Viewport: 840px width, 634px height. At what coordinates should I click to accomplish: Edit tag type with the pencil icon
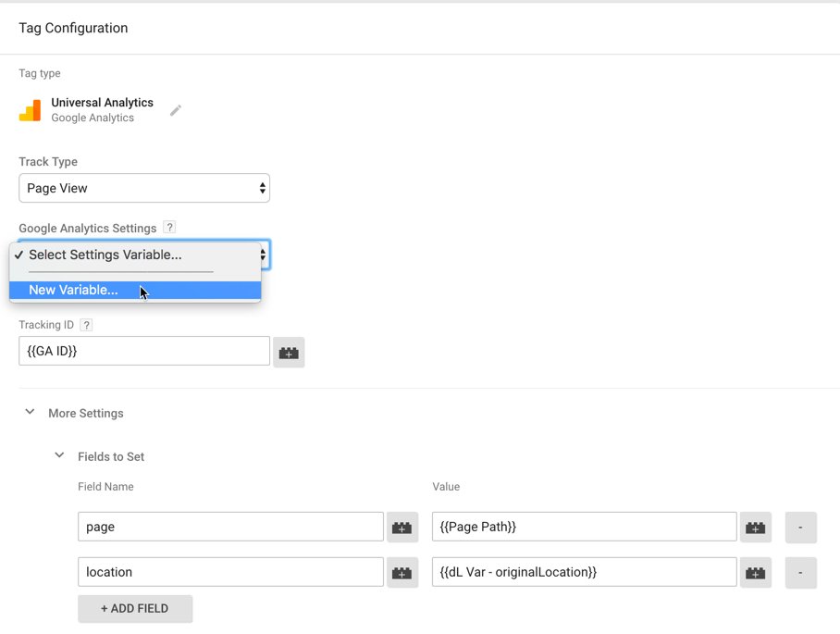(x=175, y=110)
